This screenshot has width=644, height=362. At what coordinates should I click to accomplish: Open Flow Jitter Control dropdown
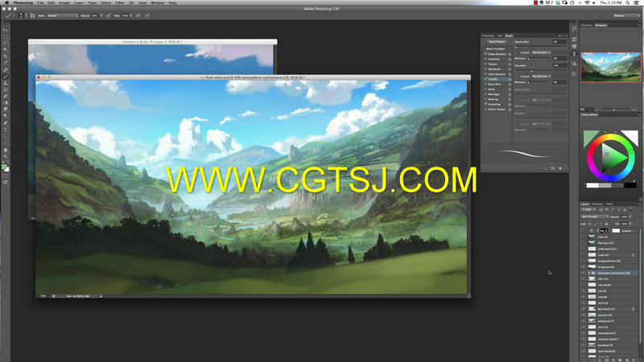(541, 76)
